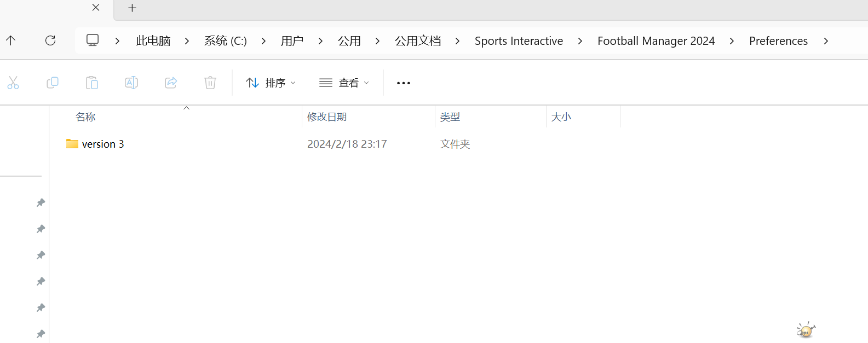Navigate to Football Manager 2024 breadcrumb
The image size is (868, 343).
[x=656, y=41]
